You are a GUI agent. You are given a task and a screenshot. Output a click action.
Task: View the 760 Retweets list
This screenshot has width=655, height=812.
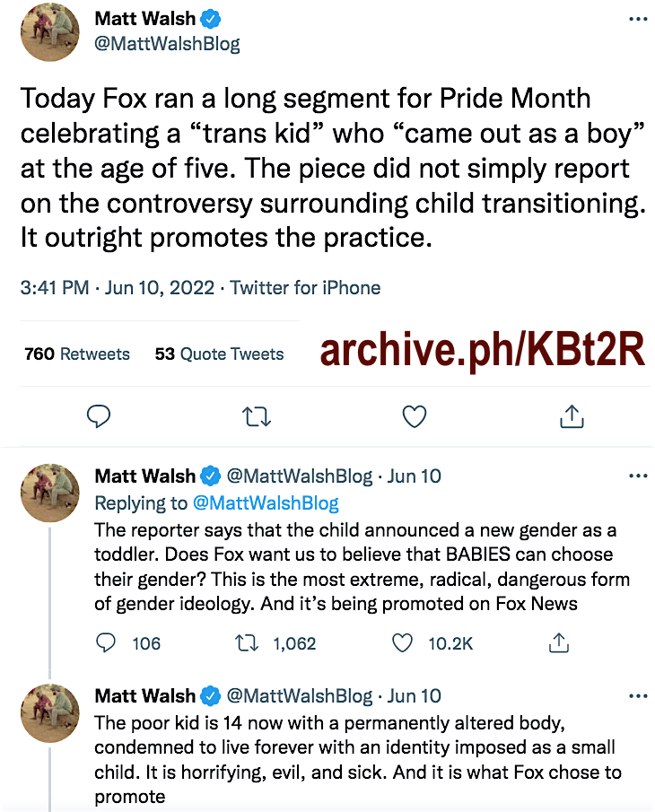coord(77,354)
